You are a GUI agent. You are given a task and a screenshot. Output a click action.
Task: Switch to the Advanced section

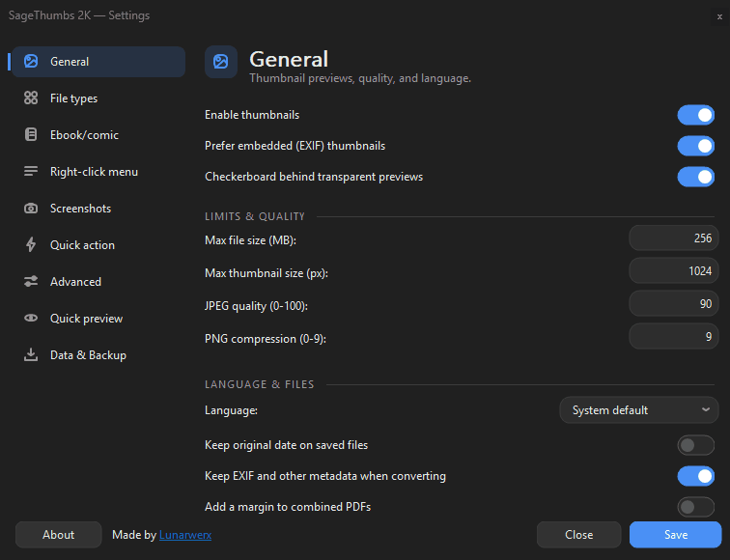(x=98, y=282)
